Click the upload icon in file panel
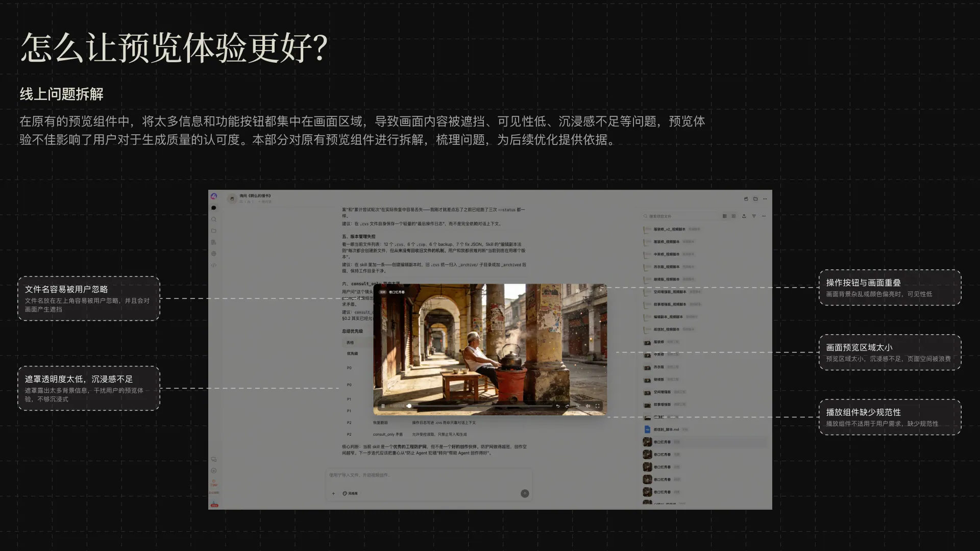The image size is (980, 551). point(744,216)
